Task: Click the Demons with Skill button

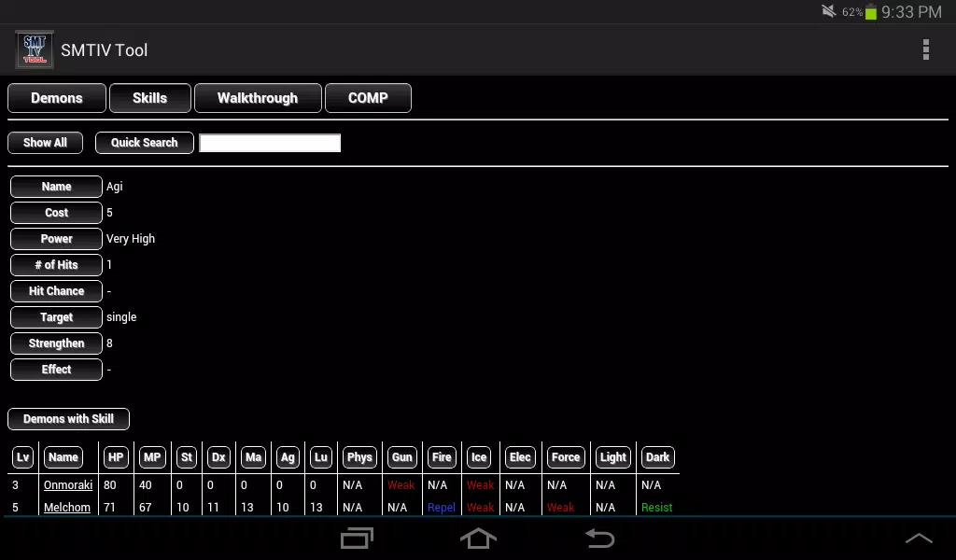Action: [x=68, y=419]
